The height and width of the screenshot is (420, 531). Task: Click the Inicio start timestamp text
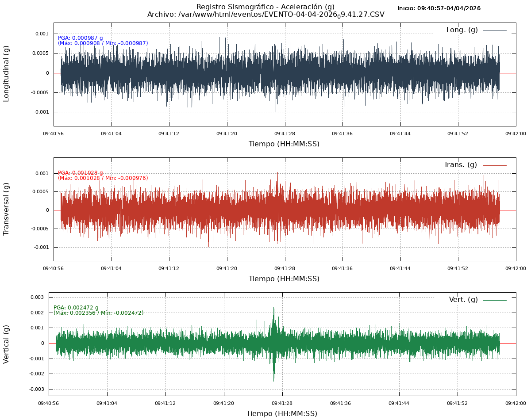tap(439, 8)
